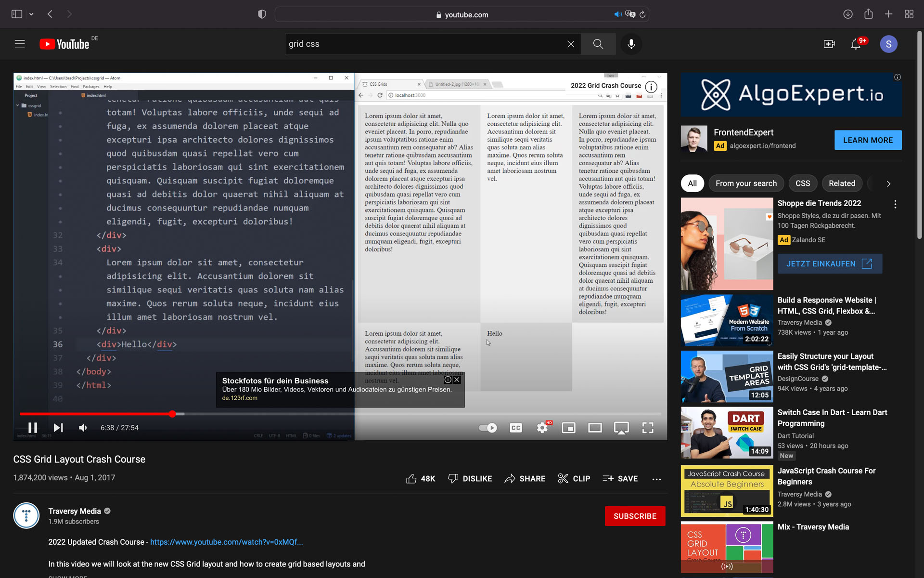The image size is (924, 578).
Task: Toggle the autoplay switch
Action: coord(488,428)
